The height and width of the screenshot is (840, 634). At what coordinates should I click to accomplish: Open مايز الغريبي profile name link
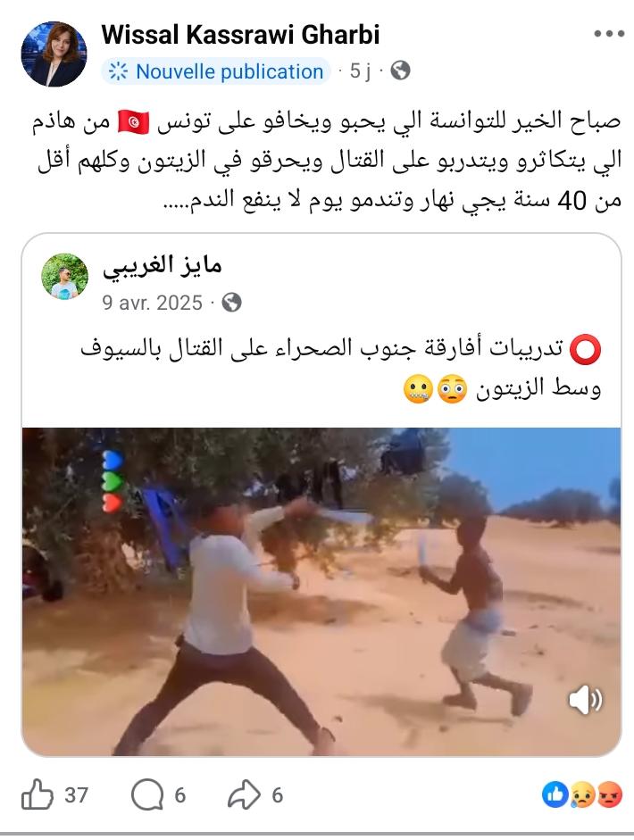click(163, 266)
